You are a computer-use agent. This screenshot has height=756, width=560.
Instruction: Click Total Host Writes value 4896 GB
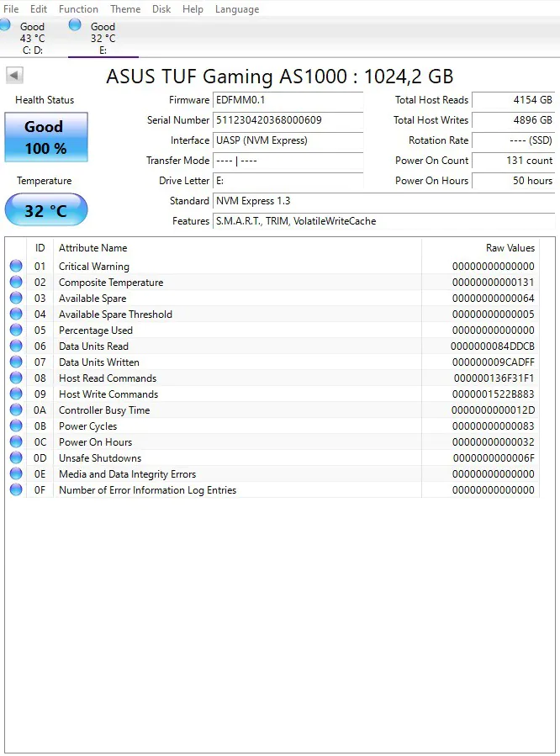coord(513,120)
